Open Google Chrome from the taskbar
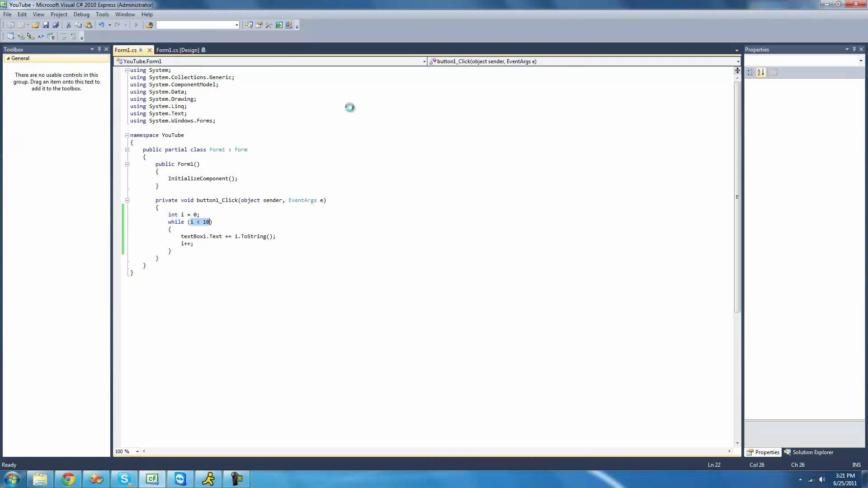Viewport: 868px width, 488px height. [x=68, y=479]
